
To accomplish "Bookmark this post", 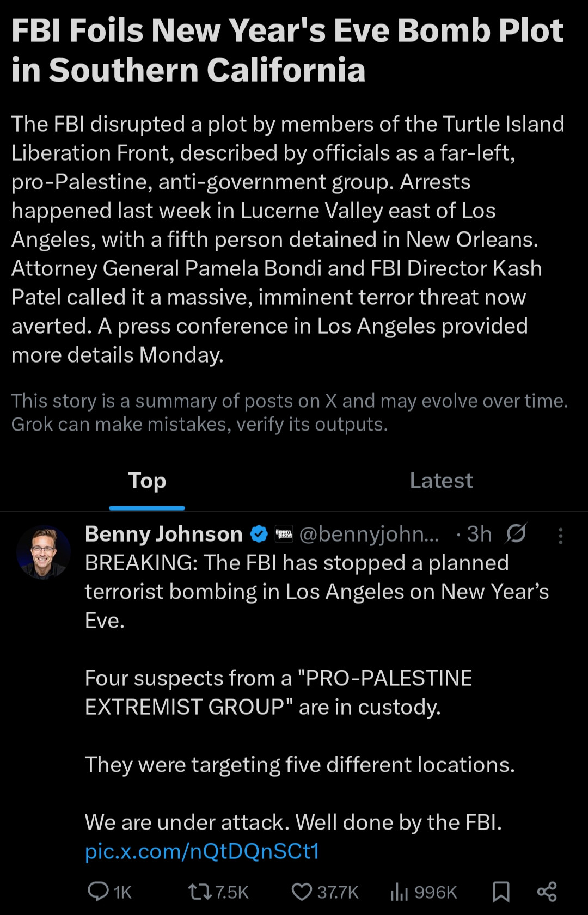I will 501,892.
